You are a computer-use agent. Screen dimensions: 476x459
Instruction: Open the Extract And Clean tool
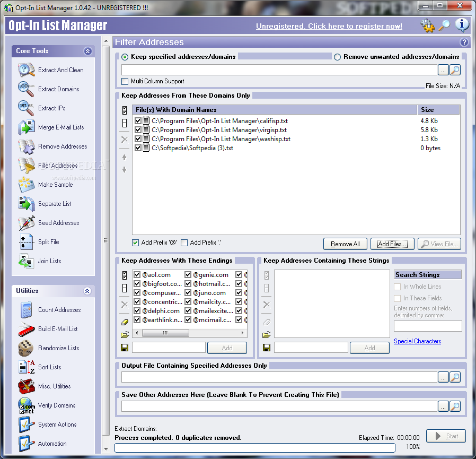[51, 70]
